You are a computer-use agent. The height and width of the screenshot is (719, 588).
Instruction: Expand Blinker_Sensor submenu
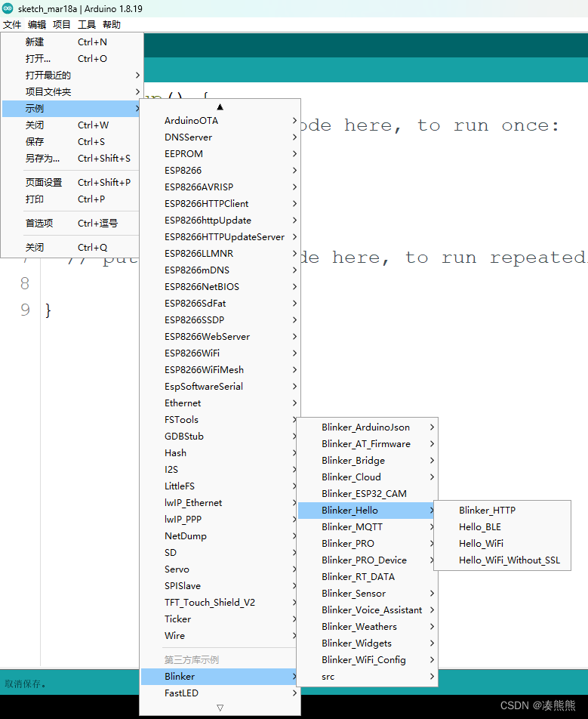point(367,594)
